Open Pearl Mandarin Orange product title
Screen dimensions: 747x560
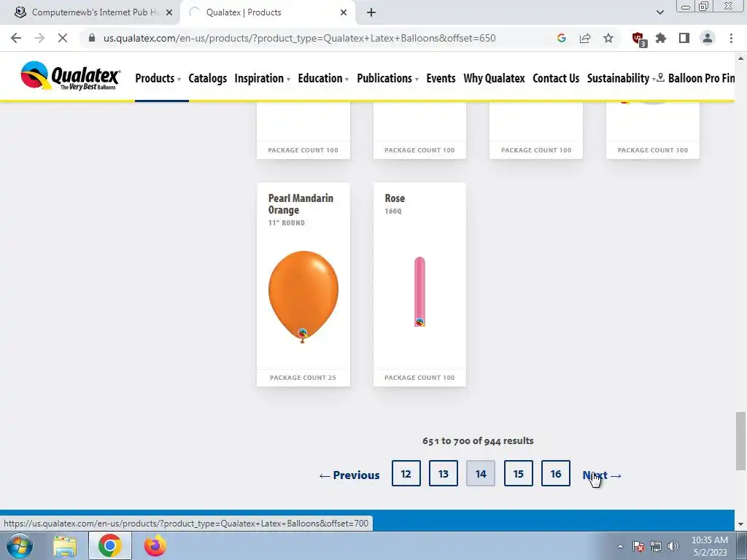tap(301, 204)
